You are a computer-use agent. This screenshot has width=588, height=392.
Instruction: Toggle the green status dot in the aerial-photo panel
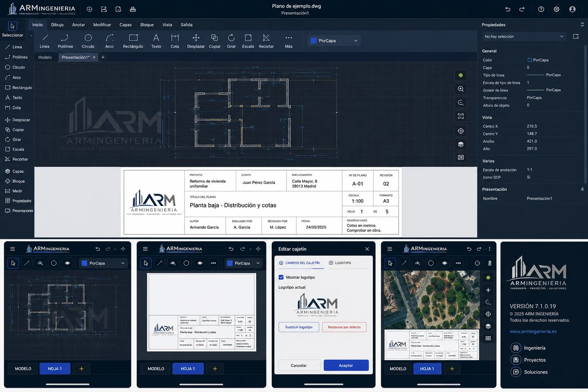click(488, 277)
